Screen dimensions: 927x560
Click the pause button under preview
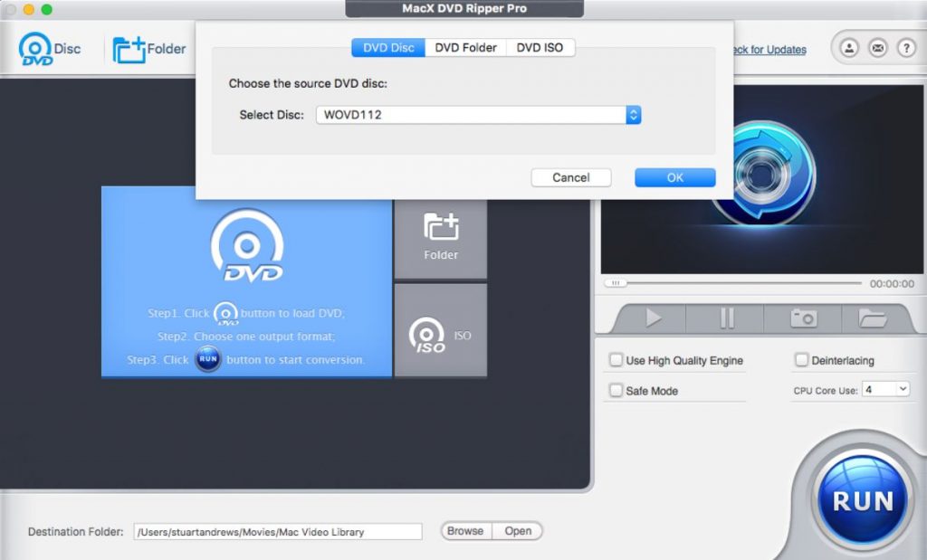pos(727,318)
